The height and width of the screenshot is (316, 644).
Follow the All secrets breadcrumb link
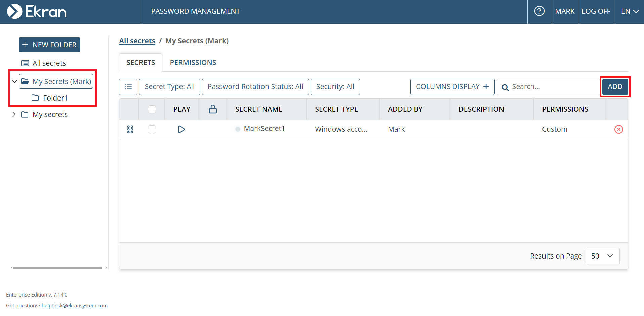[137, 41]
